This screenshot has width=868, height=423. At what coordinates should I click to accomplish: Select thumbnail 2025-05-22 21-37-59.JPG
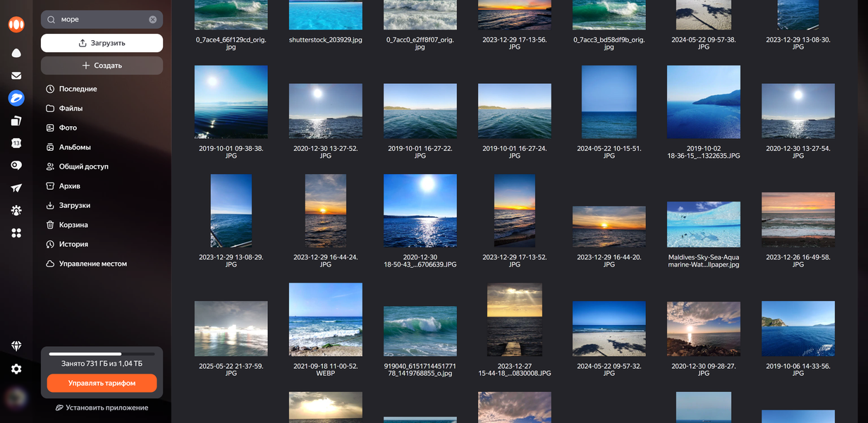pos(231,329)
